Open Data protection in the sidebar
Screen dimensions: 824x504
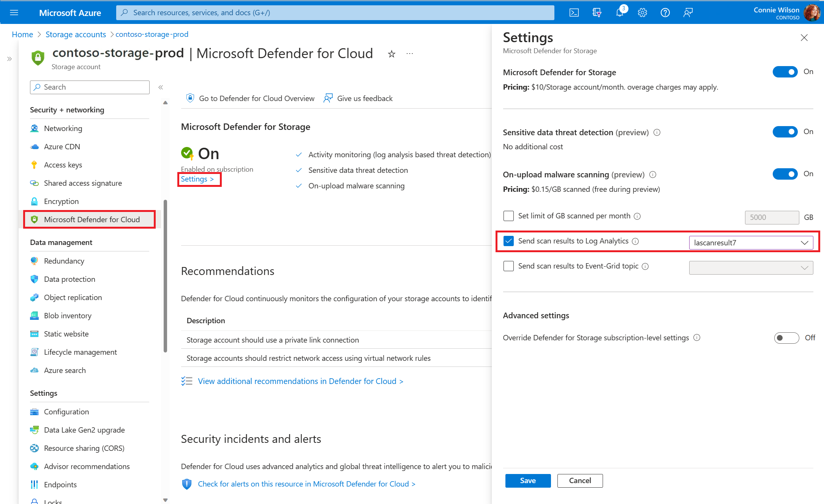(69, 279)
